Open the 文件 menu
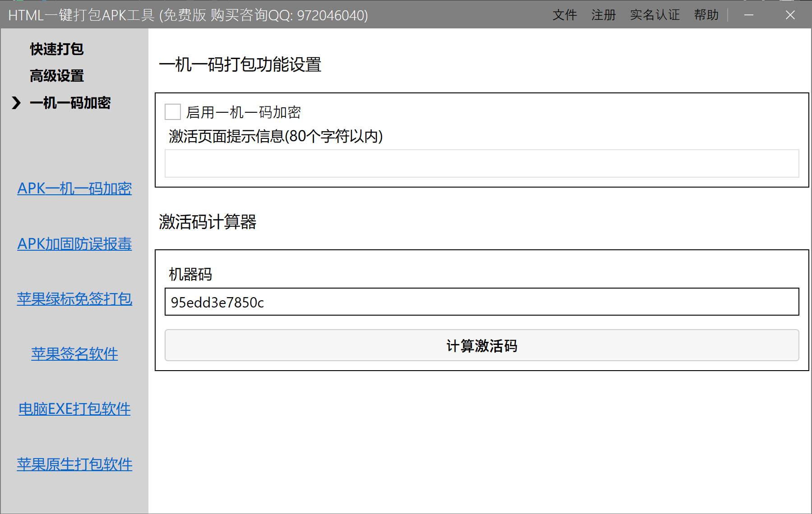The width and height of the screenshot is (812, 514). [x=564, y=15]
